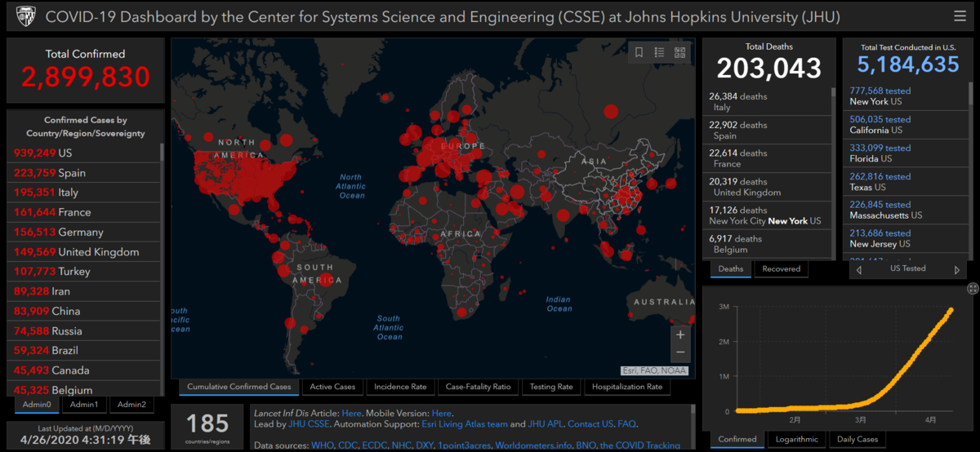Show the map legend list icon
The image size is (980, 452).
tap(660, 52)
